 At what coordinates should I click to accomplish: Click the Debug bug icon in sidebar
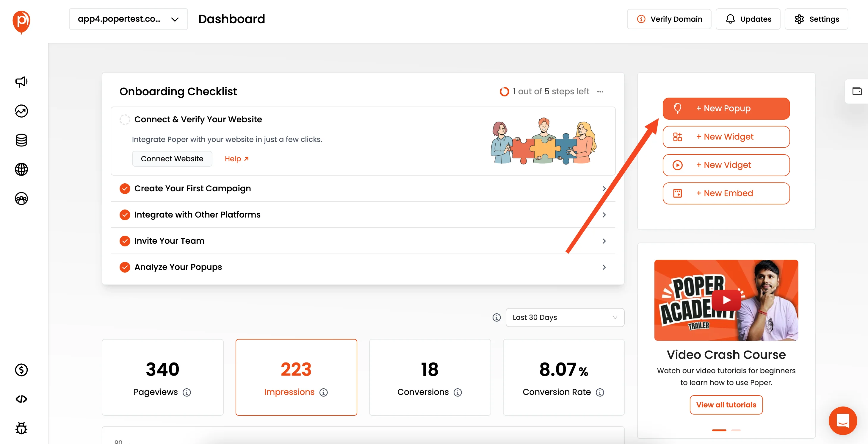click(x=21, y=428)
